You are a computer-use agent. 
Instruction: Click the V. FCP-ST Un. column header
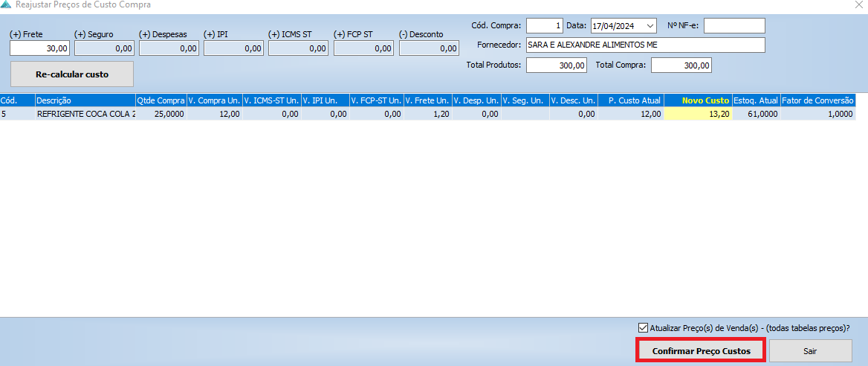[377, 100]
